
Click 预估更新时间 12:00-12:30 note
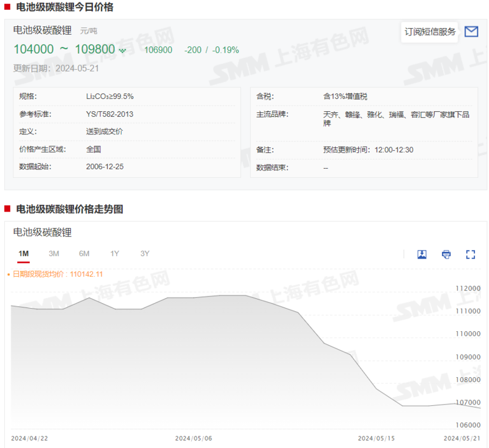(368, 150)
